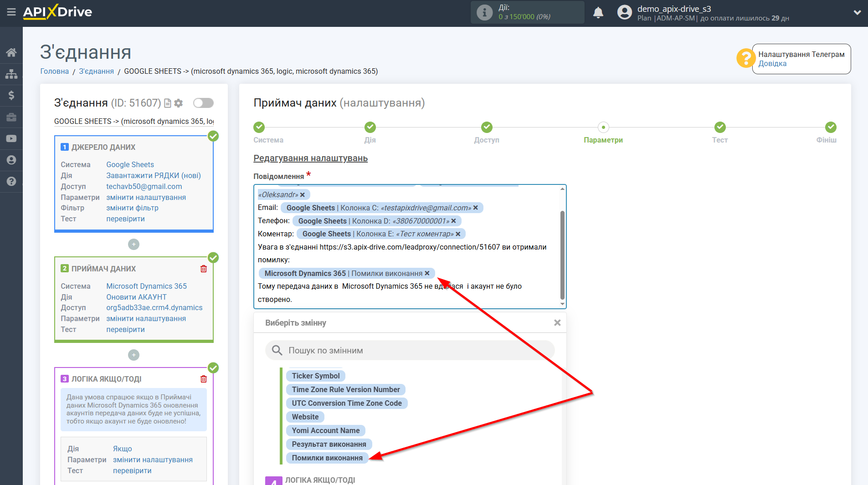Insert the Time Zone Rule Version Number variable
Viewport: 868px width, 485px height.
point(346,389)
